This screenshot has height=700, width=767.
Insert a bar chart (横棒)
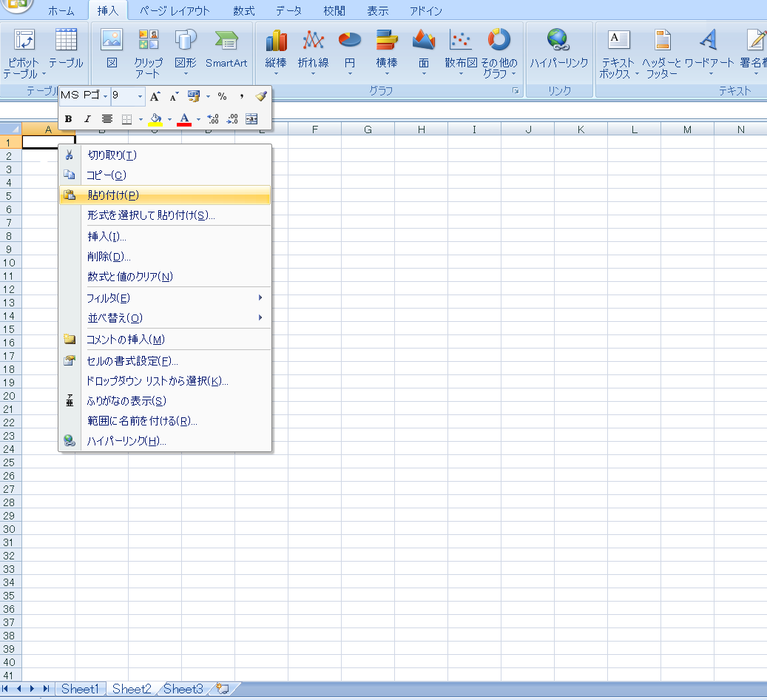tap(386, 51)
